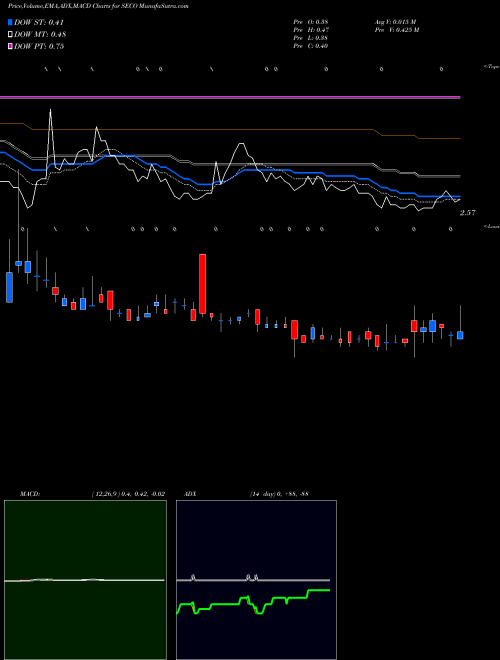Click the '<Tops' marker label at right
The width and height of the screenshot is (500, 660).
click(491, 67)
